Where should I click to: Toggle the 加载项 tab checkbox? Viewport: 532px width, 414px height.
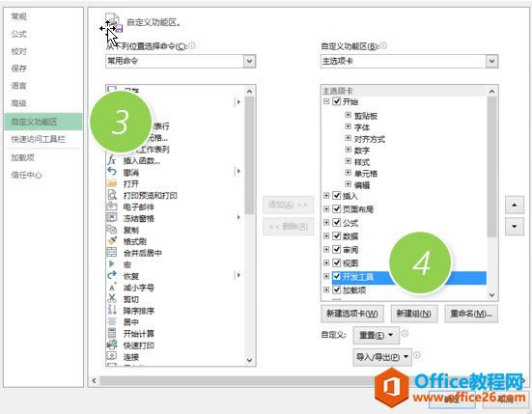tap(337, 290)
